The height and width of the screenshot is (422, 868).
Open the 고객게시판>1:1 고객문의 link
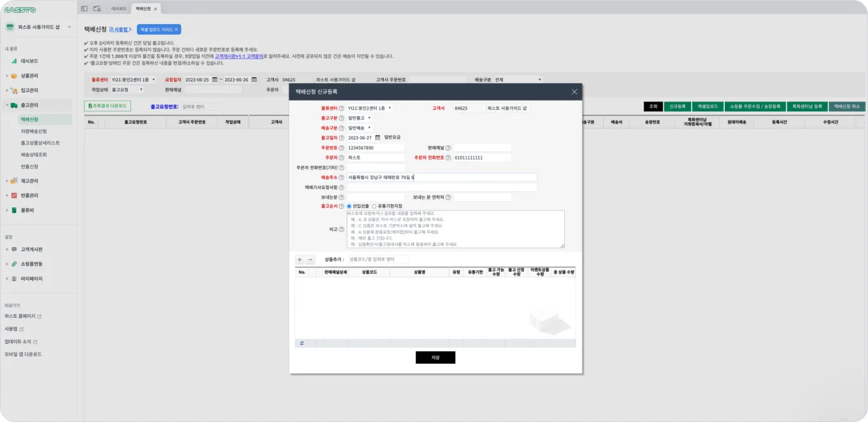(x=239, y=56)
